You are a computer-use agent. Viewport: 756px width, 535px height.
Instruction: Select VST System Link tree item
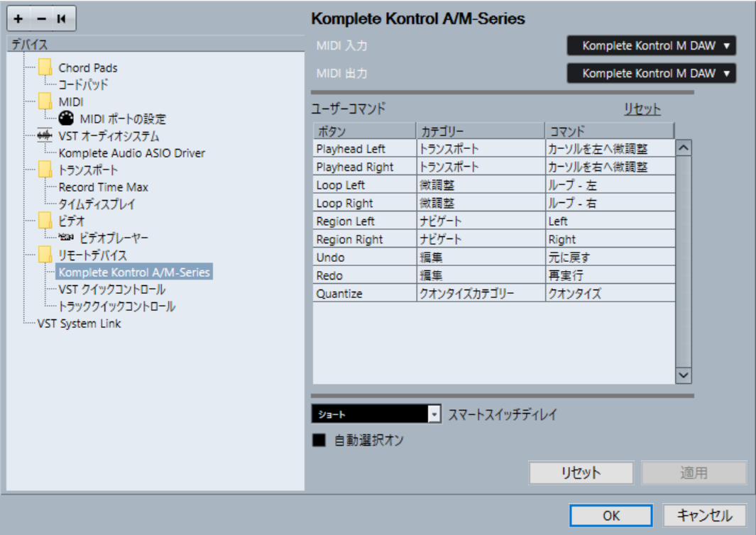click(79, 324)
